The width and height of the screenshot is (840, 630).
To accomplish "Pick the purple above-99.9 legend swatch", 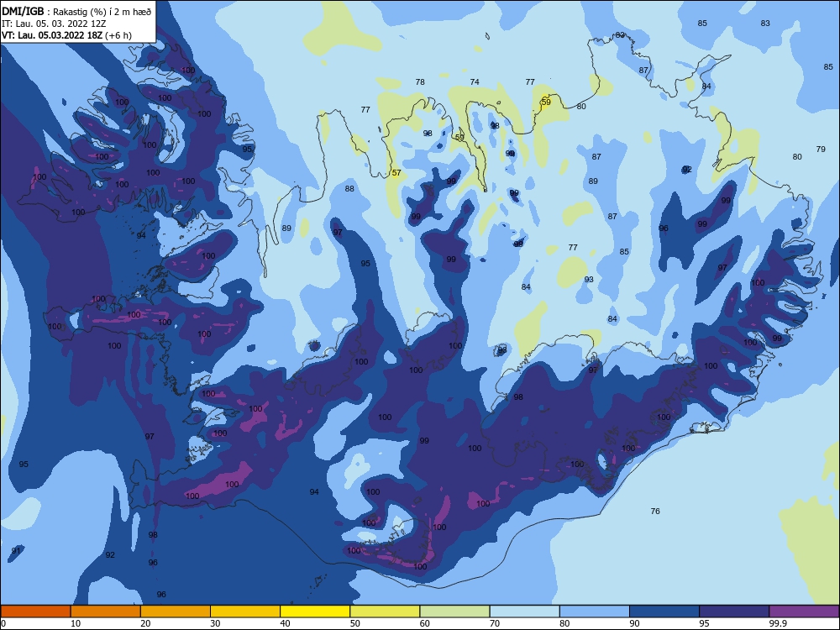I will pyautogui.click(x=804, y=612).
